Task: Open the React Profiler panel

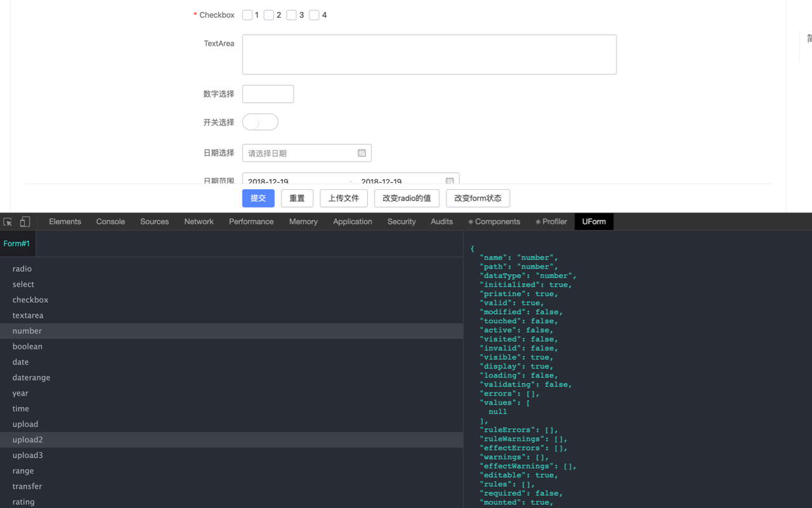Action: tap(551, 222)
